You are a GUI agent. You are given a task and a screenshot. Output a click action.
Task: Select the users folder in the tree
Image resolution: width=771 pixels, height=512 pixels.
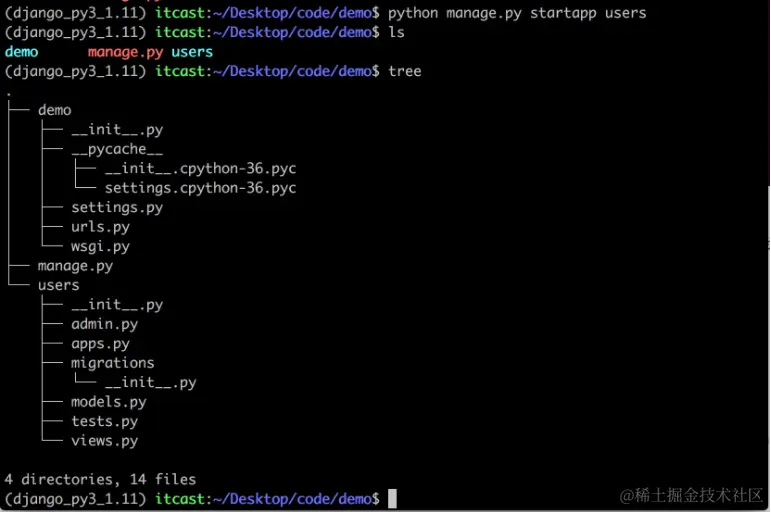(x=58, y=285)
